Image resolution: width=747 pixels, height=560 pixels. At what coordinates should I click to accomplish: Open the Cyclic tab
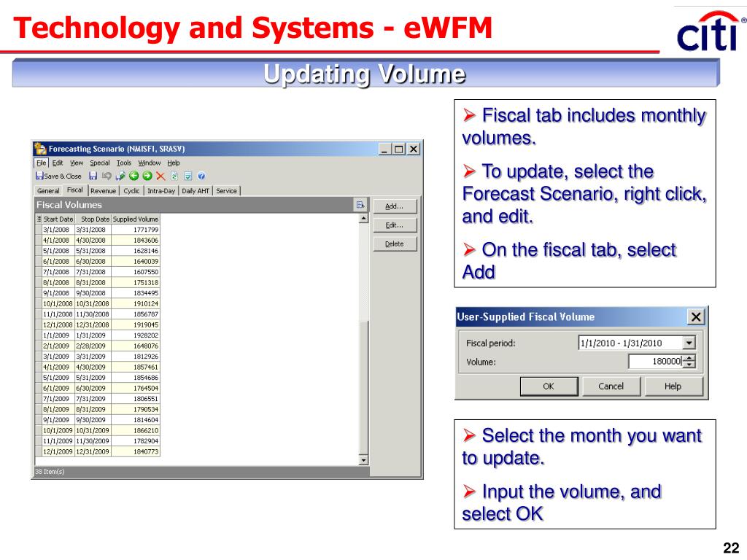pos(131,190)
